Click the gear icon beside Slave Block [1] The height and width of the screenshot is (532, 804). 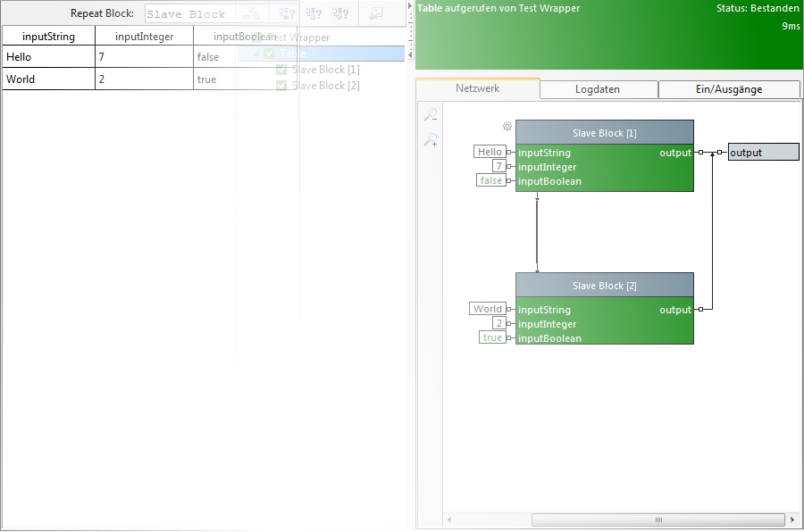pos(507,127)
